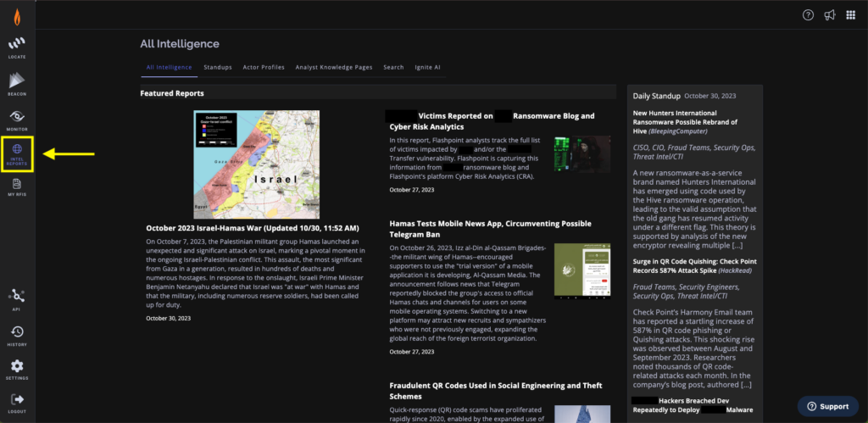
Task: Open Victims Reported on Ransomware Blog report
Action: coord(492,121)
